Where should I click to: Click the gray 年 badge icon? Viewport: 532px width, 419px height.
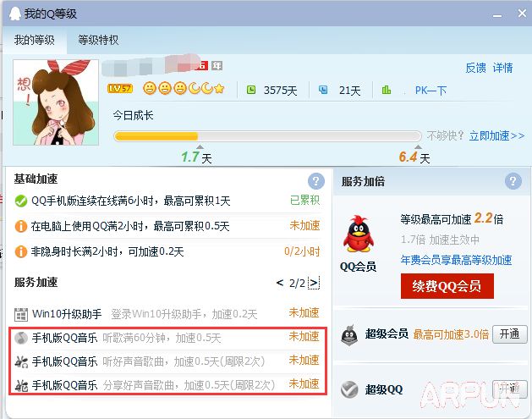point(217,65)
